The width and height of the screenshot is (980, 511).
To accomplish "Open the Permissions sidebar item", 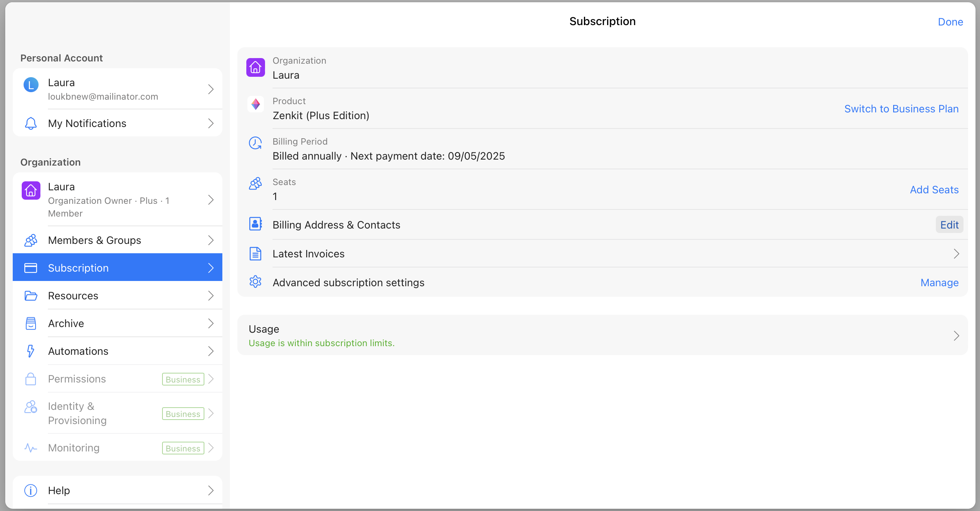I will (x=117, y=379).
